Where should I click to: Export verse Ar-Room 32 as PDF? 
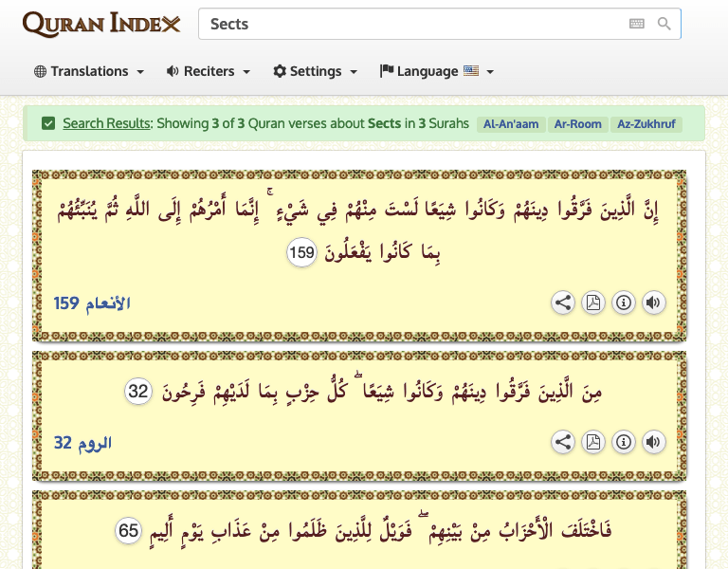point(592,442)
